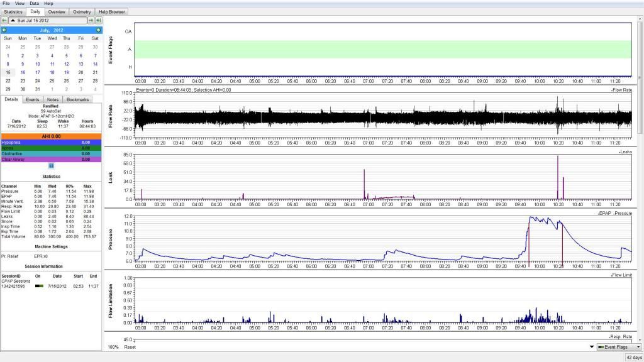Open the Event Flags graph dropdown
Image resolution: width=644 pixels, height=362 pixels.
click(x=618, y=347)
